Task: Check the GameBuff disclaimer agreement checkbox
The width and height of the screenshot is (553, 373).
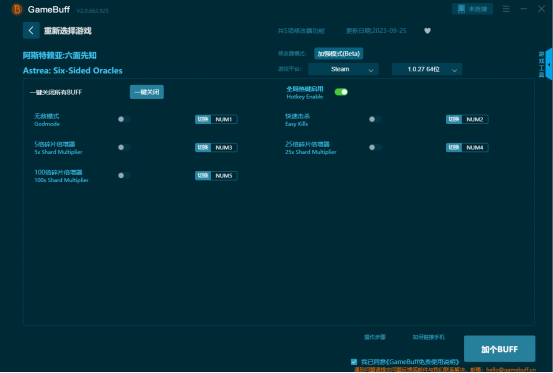Action: [x=354, y=362]
